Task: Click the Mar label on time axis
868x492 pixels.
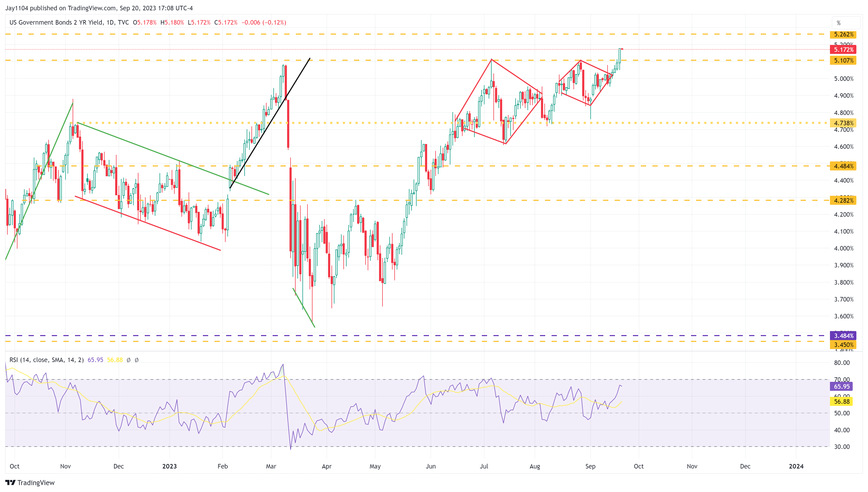Action: [271, 466]
